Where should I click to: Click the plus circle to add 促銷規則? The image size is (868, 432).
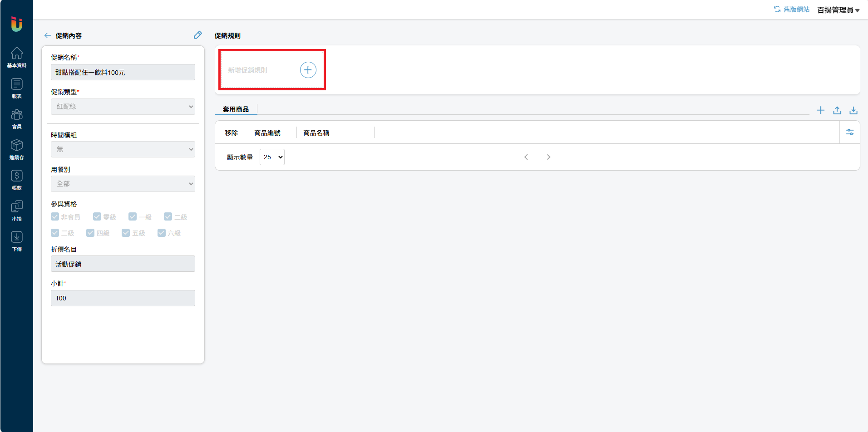308,70
